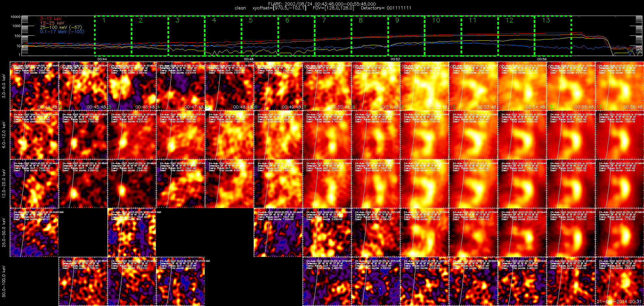Open the 3.0-6.0 keV image stamped 00:47:48
Image resolution: width=644 pixels, height=306 pixels.
click(181, 86)
